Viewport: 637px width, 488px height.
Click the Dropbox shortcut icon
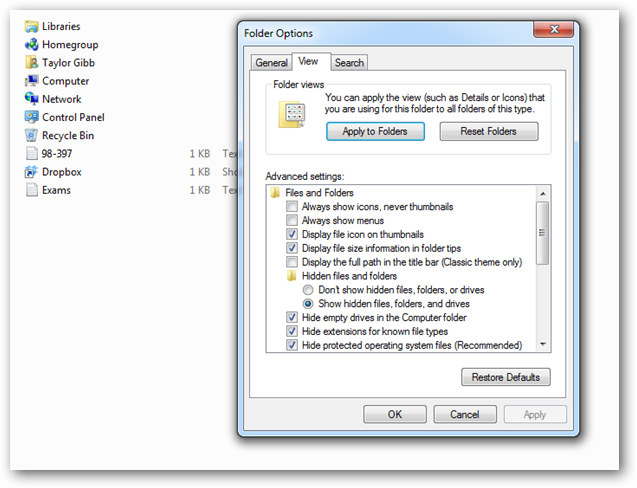[31, 172]
